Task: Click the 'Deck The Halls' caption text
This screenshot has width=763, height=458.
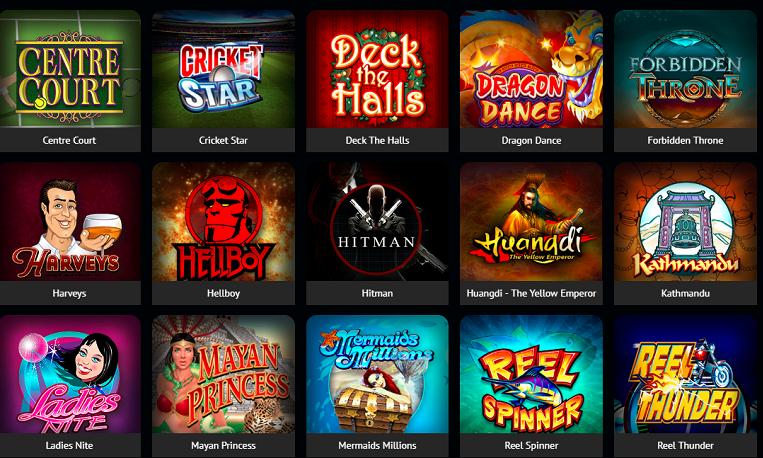Action: 377,140
